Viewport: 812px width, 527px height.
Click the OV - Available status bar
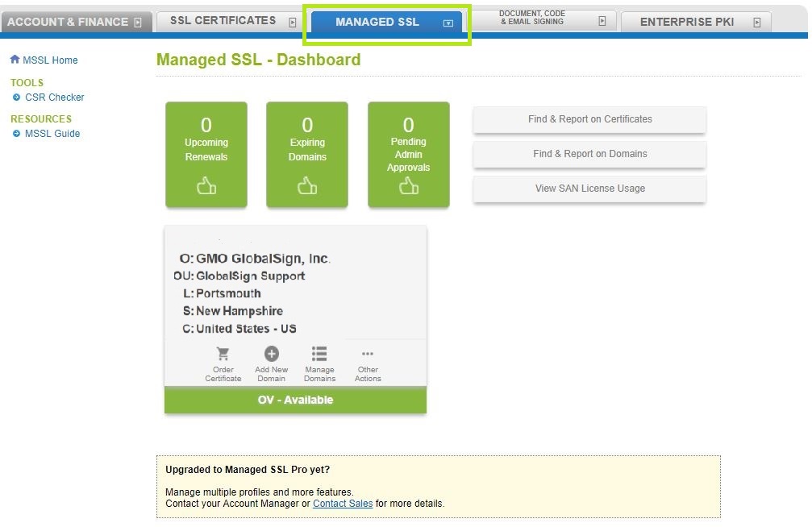(x=294, y=400)
